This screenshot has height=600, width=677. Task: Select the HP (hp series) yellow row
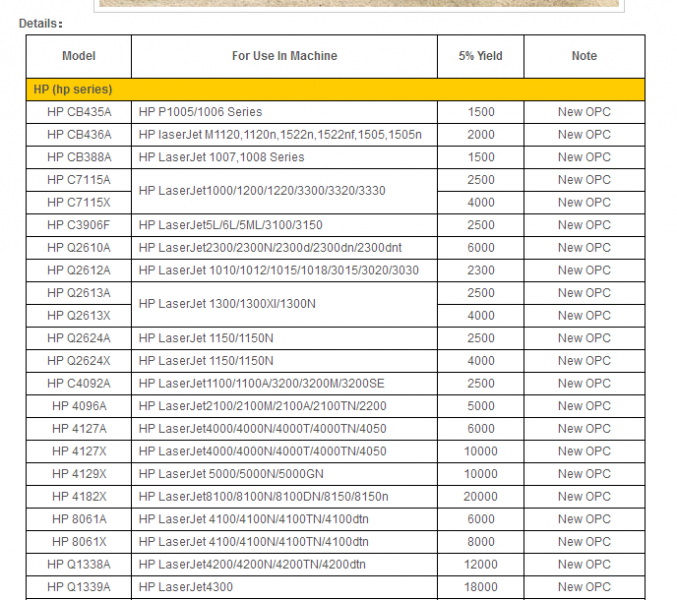point(335,89)
